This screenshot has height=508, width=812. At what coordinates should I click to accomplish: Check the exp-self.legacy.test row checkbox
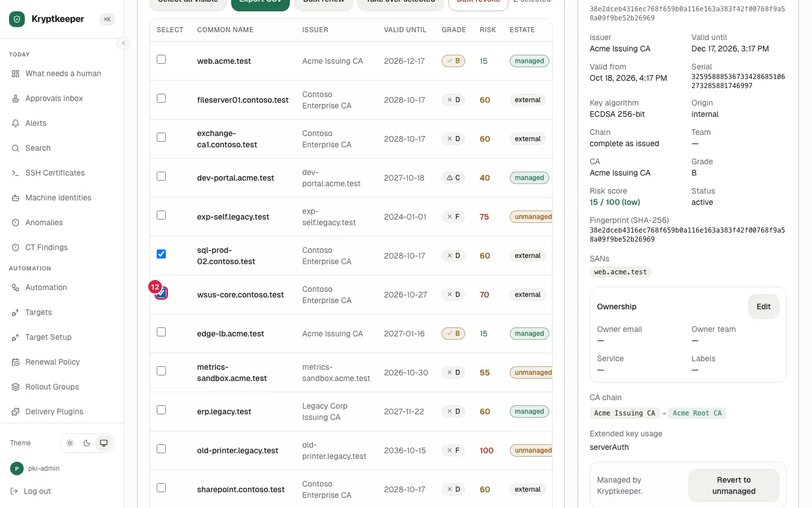(161, 215)
